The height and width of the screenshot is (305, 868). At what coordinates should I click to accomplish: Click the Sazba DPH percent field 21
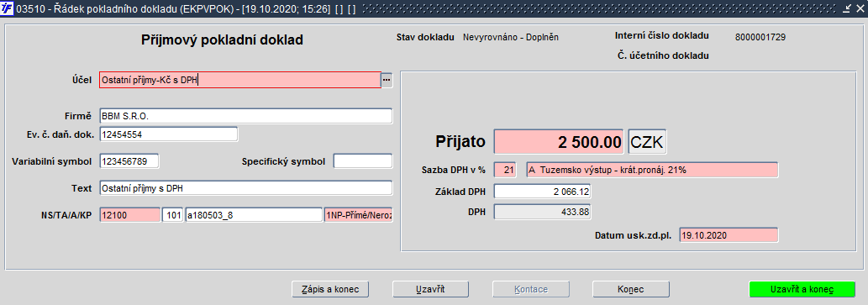(x=508, y=170)
